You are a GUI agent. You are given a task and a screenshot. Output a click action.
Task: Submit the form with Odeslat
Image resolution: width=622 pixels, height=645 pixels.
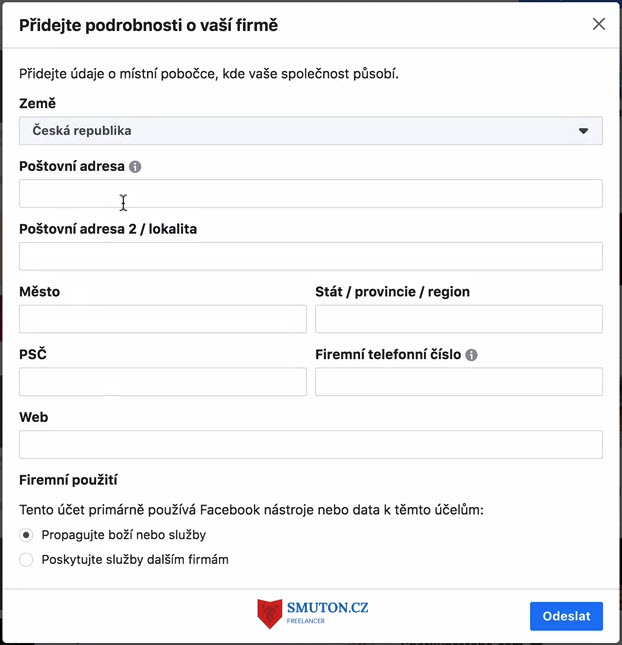click(566, 616)
